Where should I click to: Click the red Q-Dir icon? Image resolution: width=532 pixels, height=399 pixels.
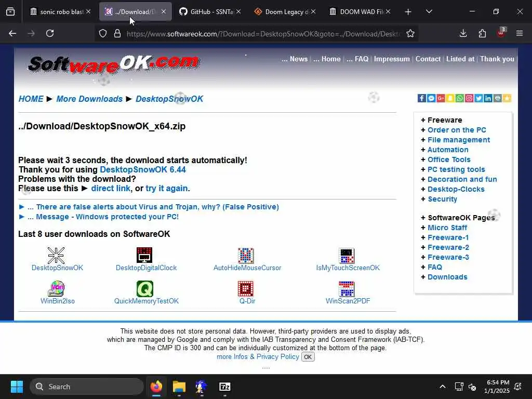point(246,289)
